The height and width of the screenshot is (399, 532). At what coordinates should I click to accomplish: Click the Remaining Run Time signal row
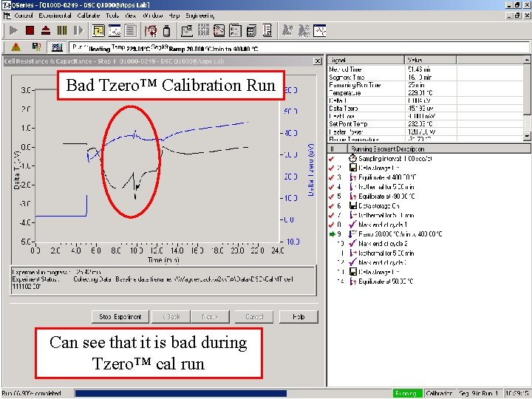tap(426, 85)
